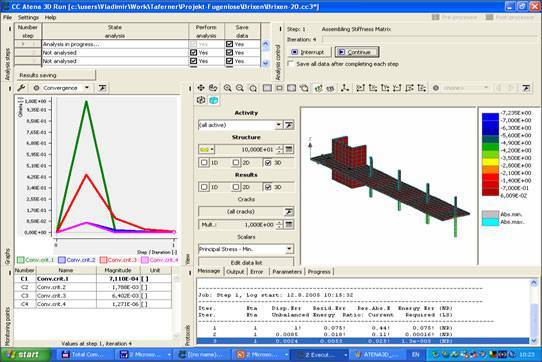Click the cyan 3D cube icon
The width and height of the screenshot is (542, 362).
(214, 100)
